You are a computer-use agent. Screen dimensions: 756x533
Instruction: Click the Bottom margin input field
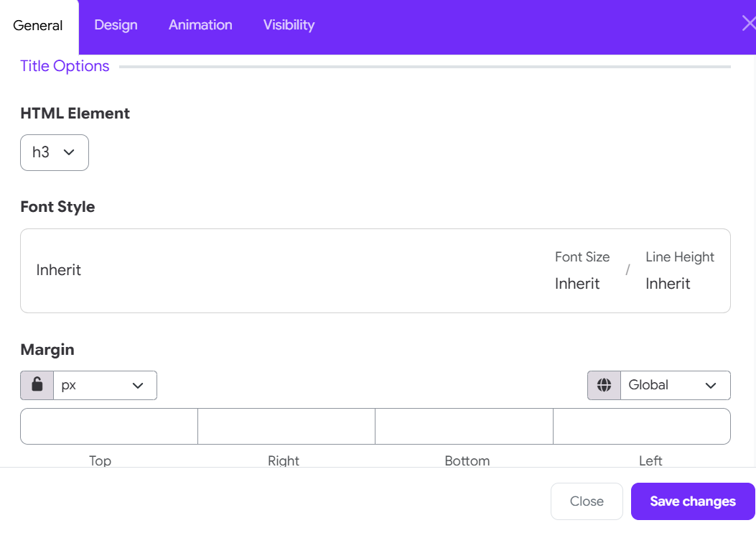(x=465, y=427)
